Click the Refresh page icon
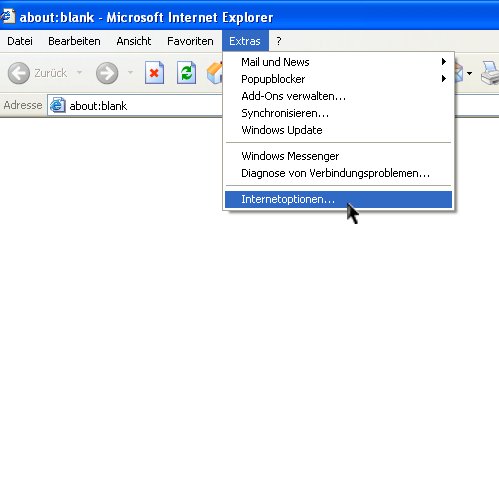 coord(186,72)
